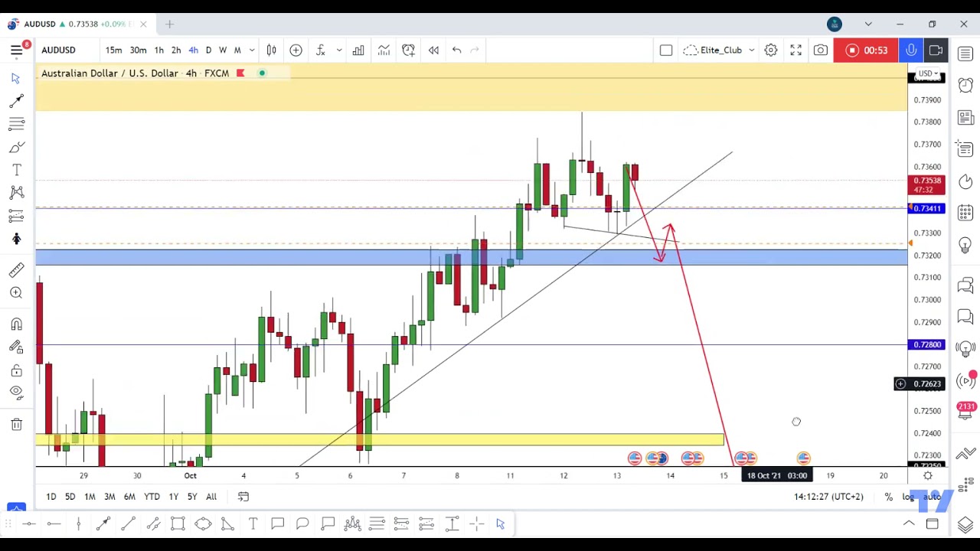Stop the 00:53 screen recording
This screenshot has width=980, height=551.
867,51
